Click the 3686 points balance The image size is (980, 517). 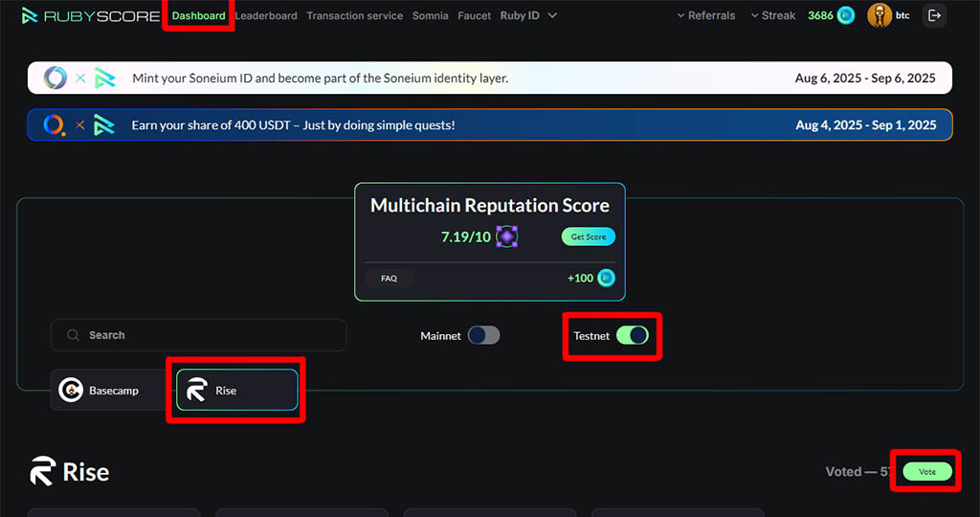(820, 15)
